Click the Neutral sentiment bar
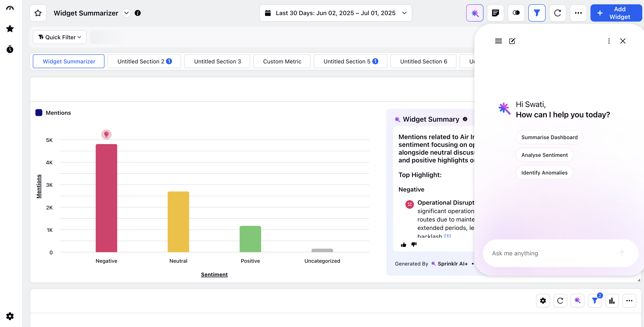 178,222
